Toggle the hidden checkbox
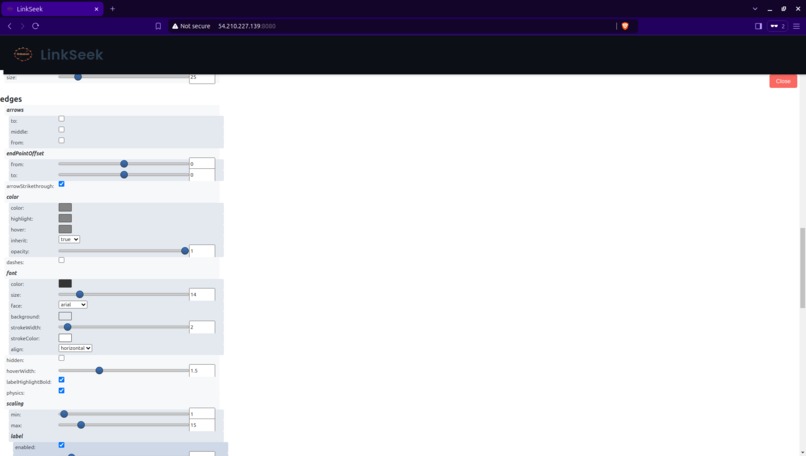The width and height of the screenshot is (806, 456). (x=61, y=358)
